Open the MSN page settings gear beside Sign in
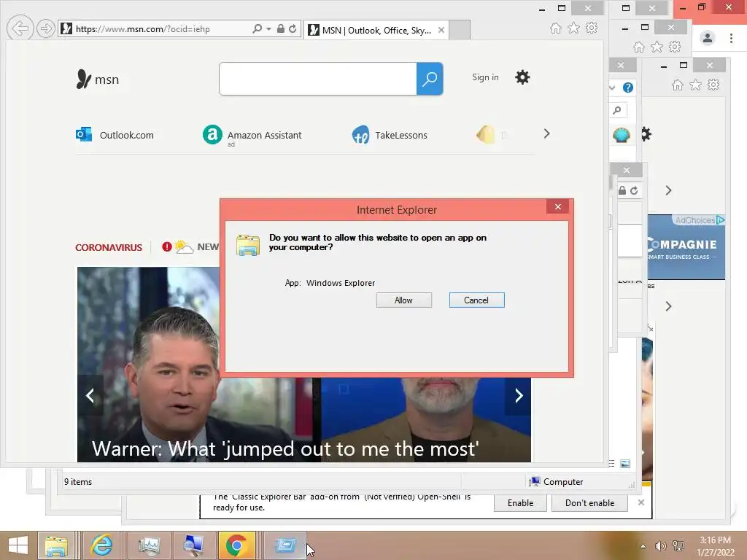Screen dimensions: 747x560 522,77
